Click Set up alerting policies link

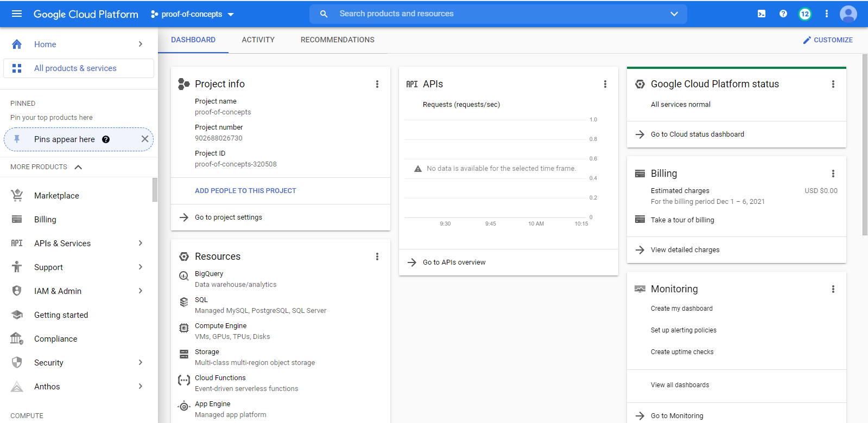pos(683,330)
